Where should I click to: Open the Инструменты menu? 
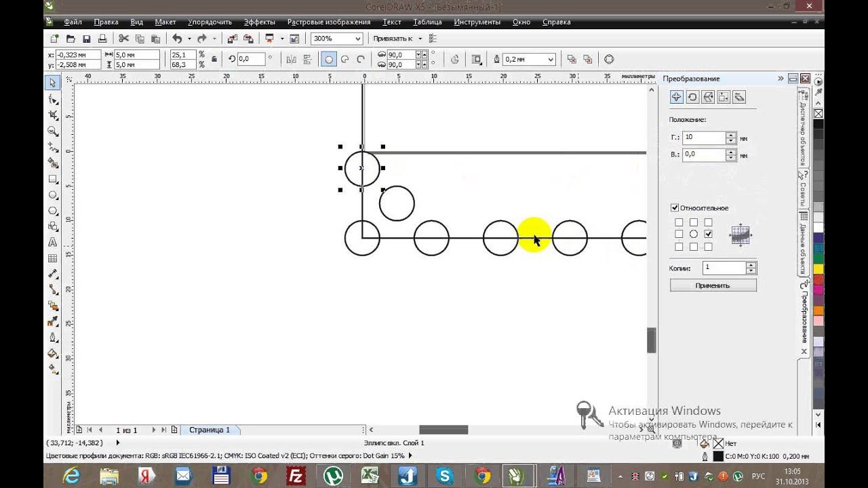click(x=477, y=22)
